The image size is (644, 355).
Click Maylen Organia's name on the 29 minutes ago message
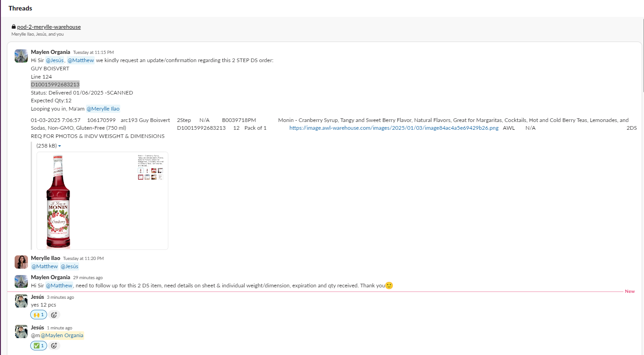50,277
